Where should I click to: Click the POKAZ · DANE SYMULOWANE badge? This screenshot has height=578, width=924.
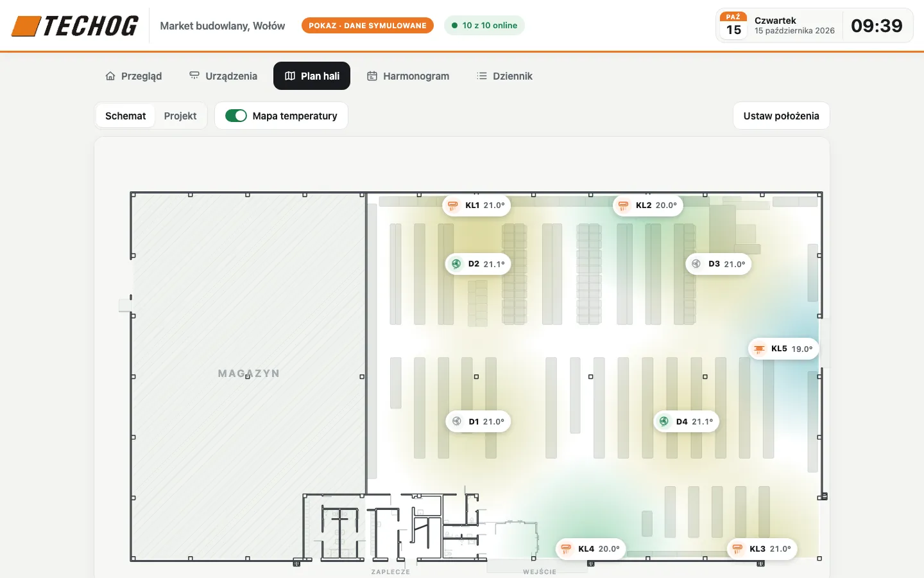click(368, 26)
